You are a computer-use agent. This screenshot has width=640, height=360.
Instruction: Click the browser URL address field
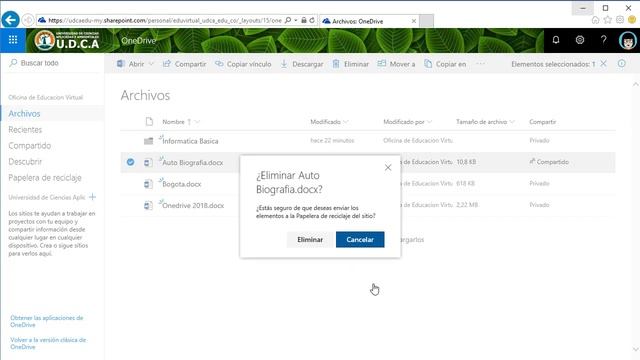pyautogui.click(x=165, y=20)
